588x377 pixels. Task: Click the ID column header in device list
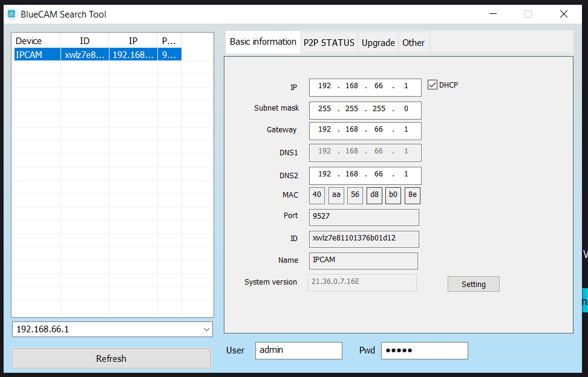85,41
